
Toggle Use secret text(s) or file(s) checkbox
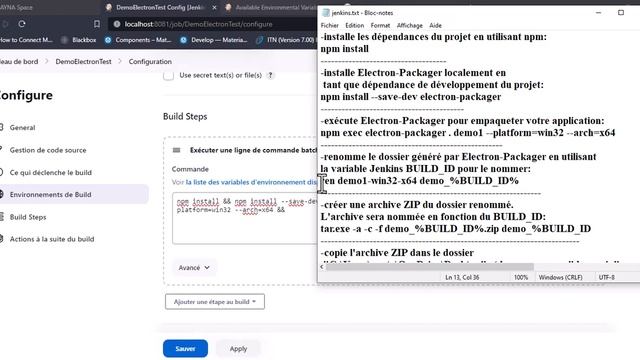(168, 75)
